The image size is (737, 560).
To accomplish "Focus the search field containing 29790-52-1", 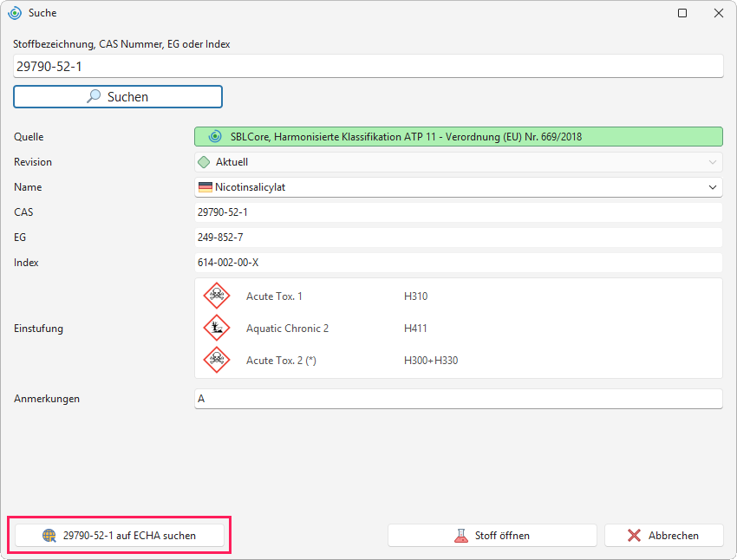I will [x=368, y=66].
